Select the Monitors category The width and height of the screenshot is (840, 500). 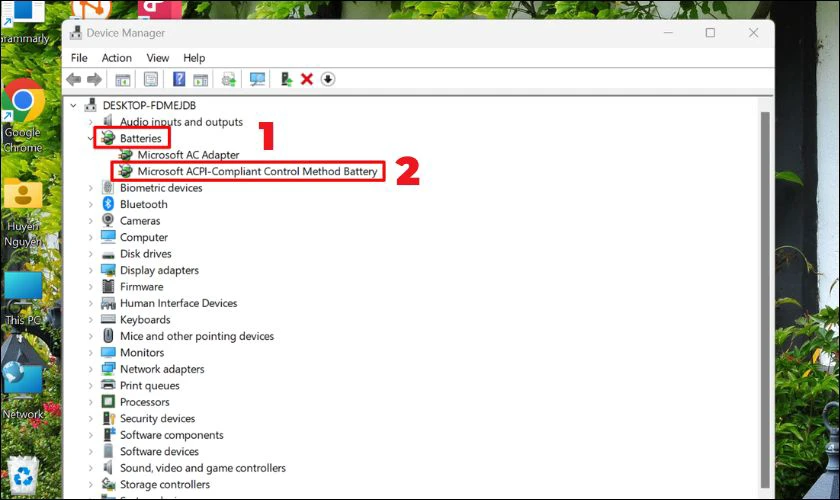click(x=141, y=353)
